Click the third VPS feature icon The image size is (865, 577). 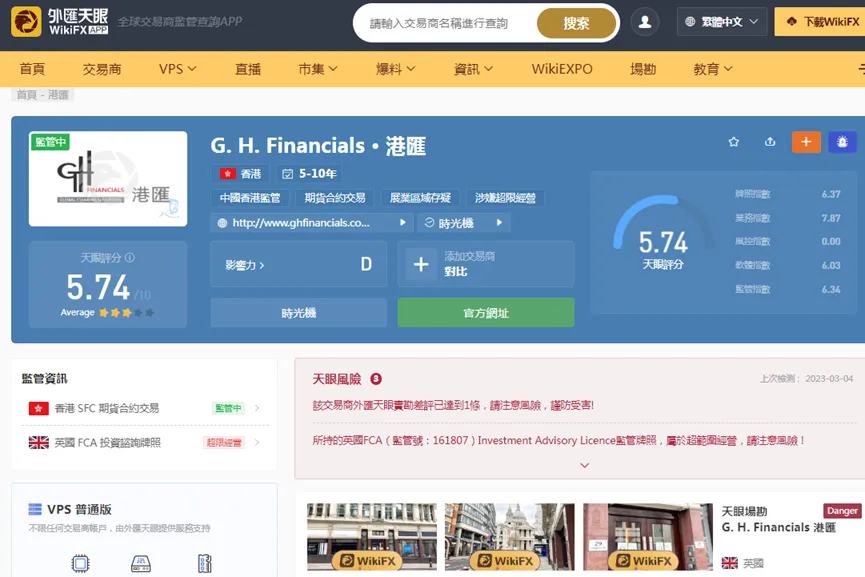pyautogui.click(x=204, y=564)
